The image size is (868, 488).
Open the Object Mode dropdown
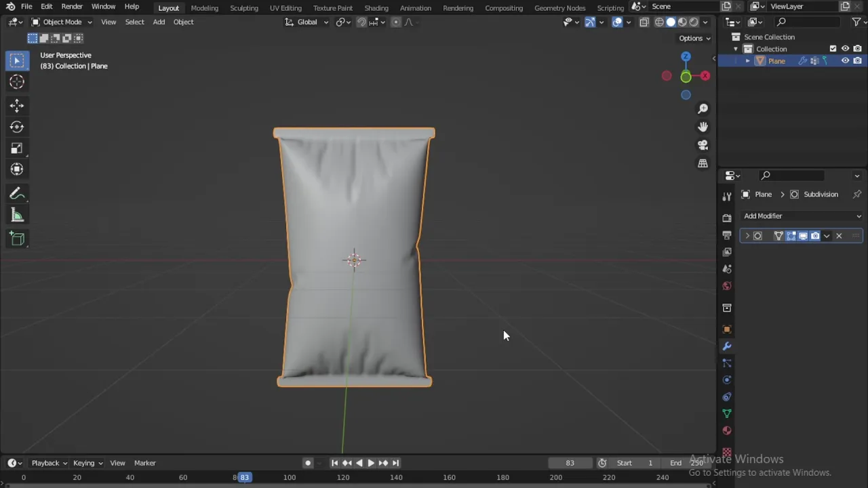(61, 22)
